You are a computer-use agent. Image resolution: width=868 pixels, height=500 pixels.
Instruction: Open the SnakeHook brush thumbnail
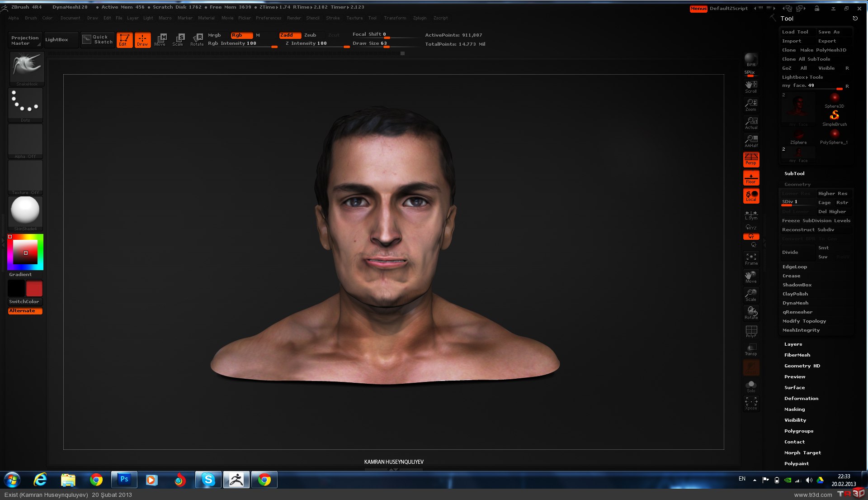(27, 69)
